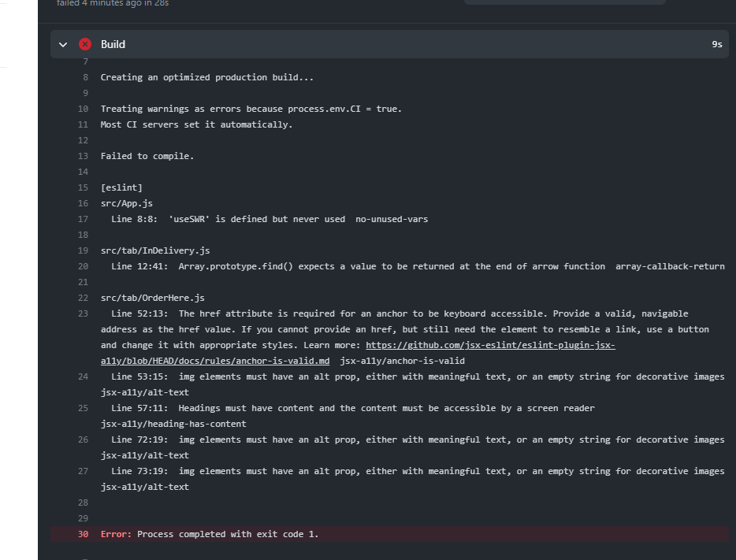
Task: Click 'jsx-a11y/heading-has-content' rule name
Action: pos(173,424)
